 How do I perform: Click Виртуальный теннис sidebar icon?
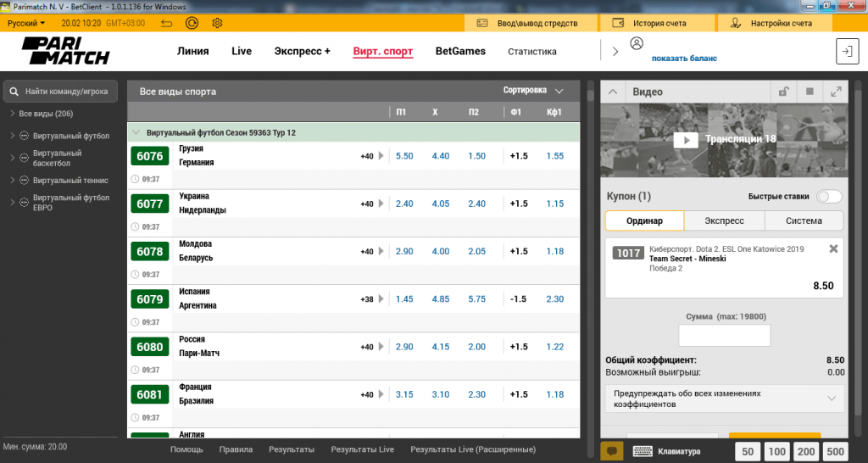point(24,180)
